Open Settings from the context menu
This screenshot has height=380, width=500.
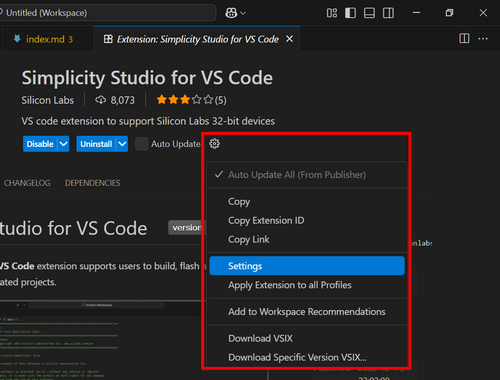(x=307, y=266)
